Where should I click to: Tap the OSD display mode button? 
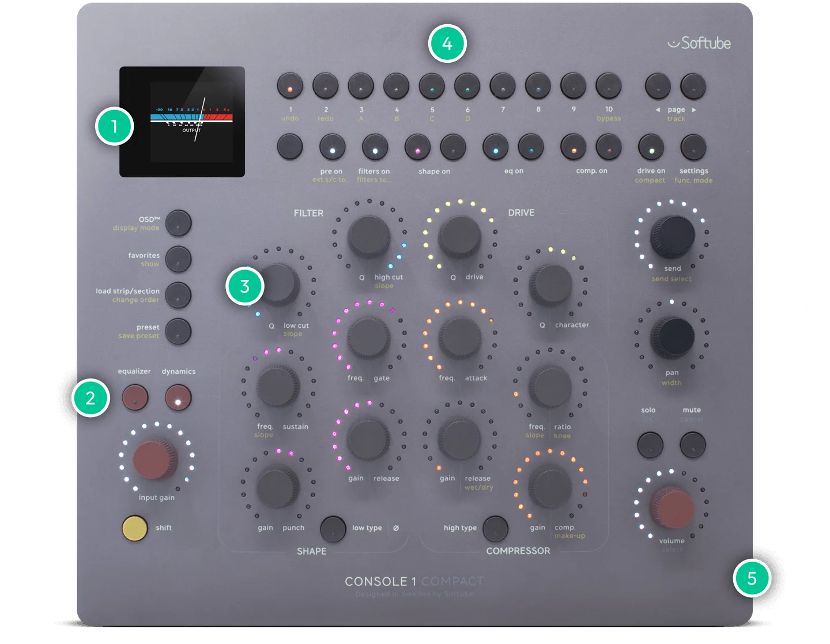178,223
